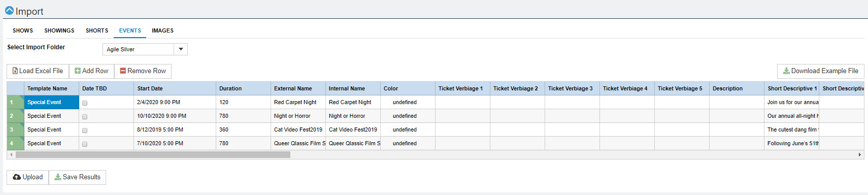The width and height of the screenshot is (868, 195).
Task: Click the horizontal scrollbar thumb of the grid
Action: click(x=153, y=154)
